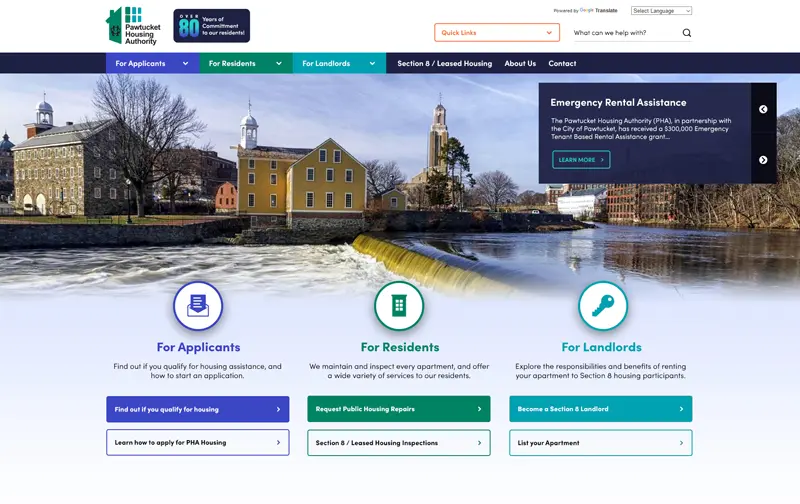
Task: Click 'Request Public Housing Repairs'
Action: pos(398,409)
